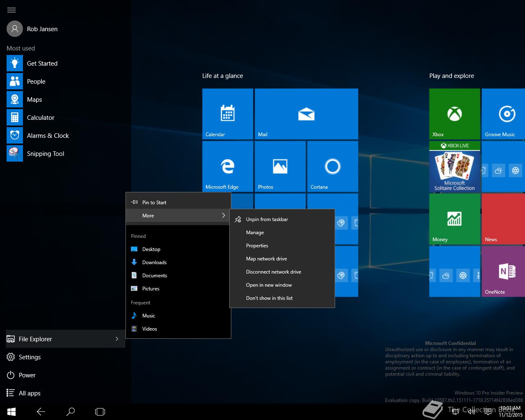Viewport: 525px width, 420px height.
Task: Open Settings from Start menu
Action: click(x=66, y=357)
